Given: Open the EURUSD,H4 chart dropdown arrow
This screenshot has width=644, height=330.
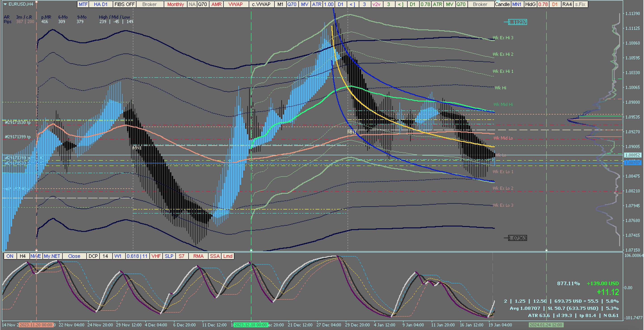Looking at the screenshot, I should (x=5, y=4).
